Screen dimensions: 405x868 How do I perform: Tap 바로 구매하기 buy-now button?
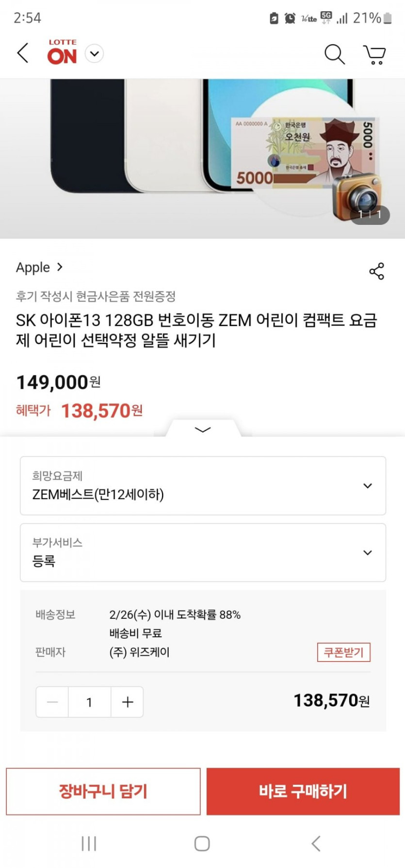[x=303, y=791]
